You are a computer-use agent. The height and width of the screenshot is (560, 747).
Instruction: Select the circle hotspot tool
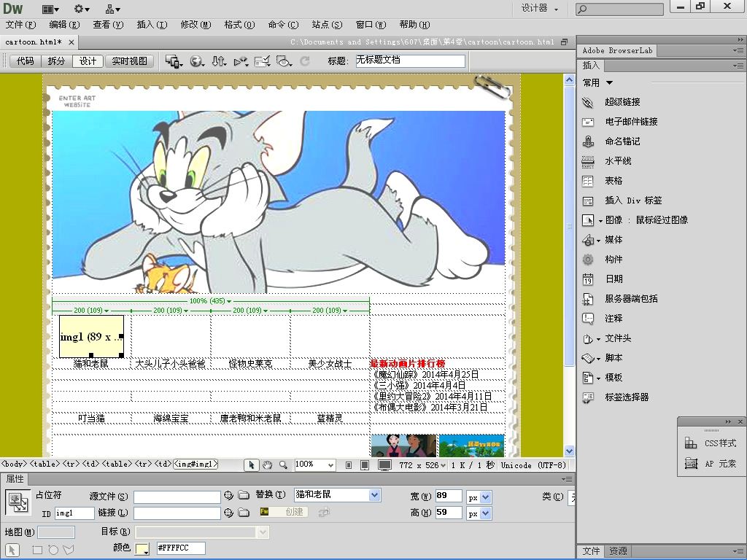click(x=53, y=550)
